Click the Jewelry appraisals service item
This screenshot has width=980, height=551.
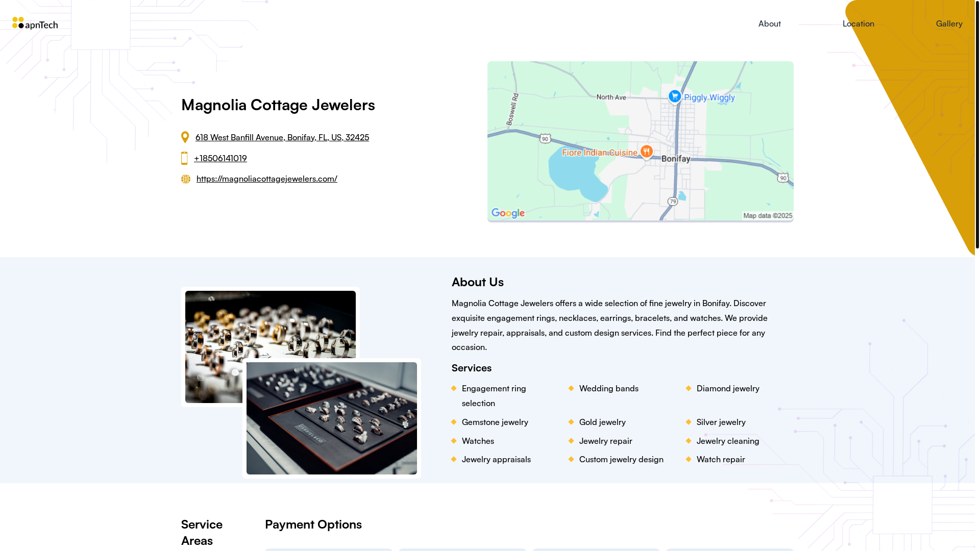coord(496,459)
